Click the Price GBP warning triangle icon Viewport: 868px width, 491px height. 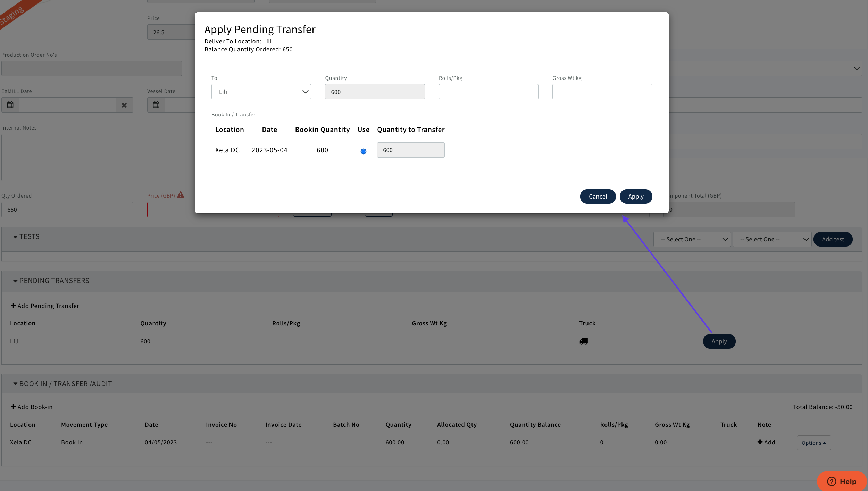[x=181, y=195]
